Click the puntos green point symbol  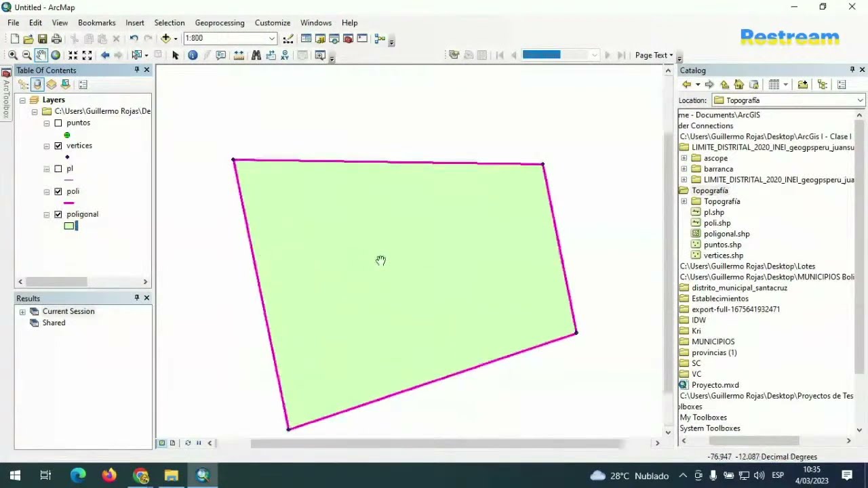click(66, 135)
